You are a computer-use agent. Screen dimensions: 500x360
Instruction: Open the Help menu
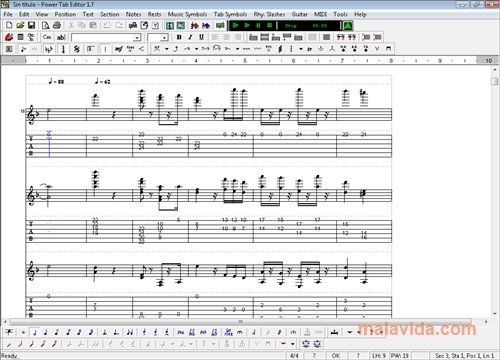pos(360,14)
